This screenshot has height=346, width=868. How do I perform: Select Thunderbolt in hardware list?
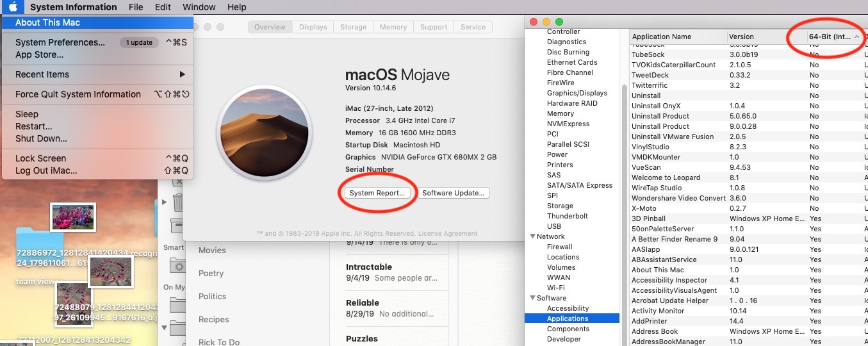point(567,216)
